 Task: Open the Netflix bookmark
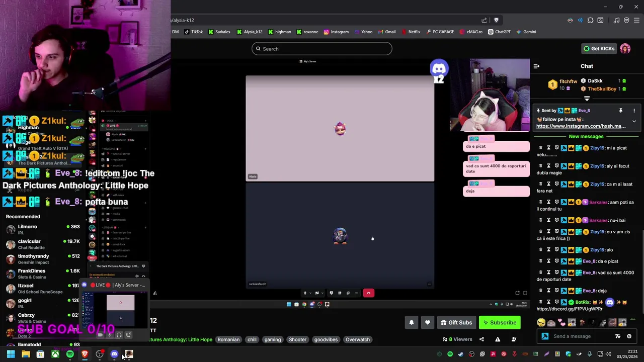click(411, 32)
